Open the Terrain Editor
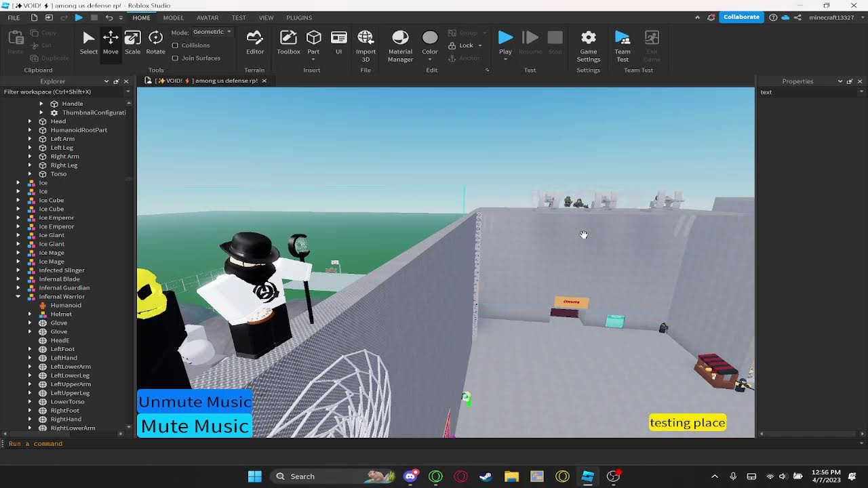 pos(255,42)
